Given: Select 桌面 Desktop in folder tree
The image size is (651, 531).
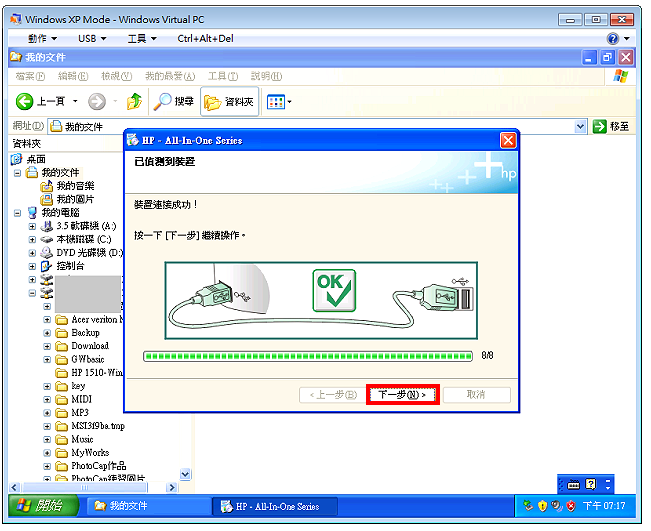Looking at the screenshot, I should coord(36,159).
